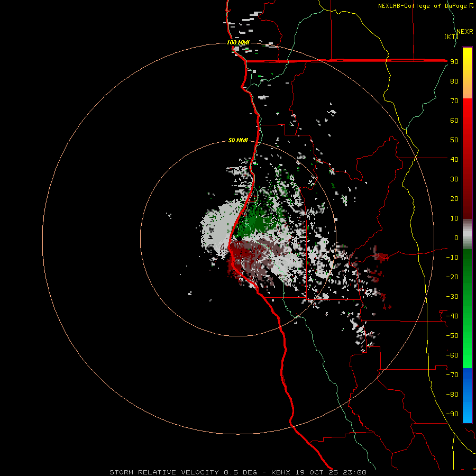Select the positive 90 legend value
476x476 pixels.
tap(454, 62)
